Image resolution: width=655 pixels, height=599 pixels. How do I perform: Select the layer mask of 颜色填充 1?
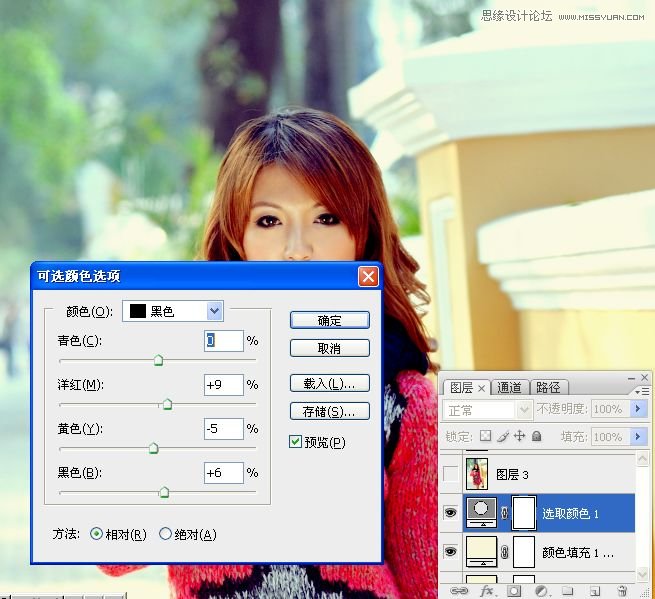click(x=524, y=552)
